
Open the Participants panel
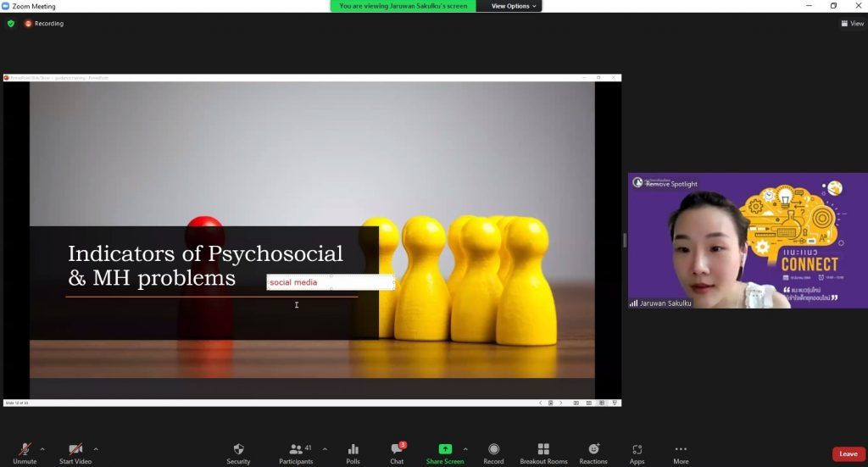[x=296, y=453]
